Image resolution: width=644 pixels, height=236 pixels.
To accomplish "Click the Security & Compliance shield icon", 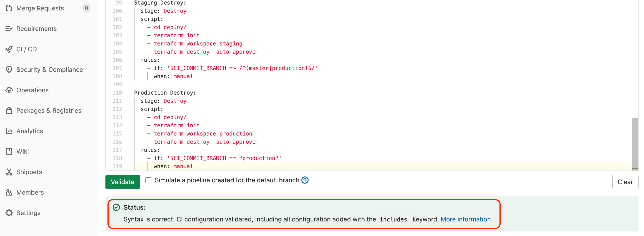I will click(x=9, y=70).
